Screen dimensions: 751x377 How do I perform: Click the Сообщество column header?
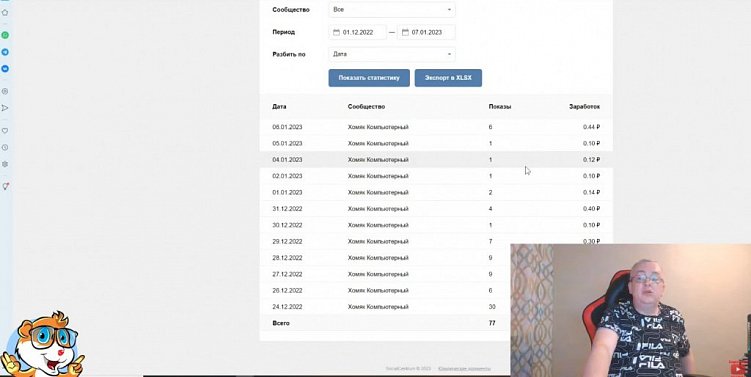[x=366, y=107]
